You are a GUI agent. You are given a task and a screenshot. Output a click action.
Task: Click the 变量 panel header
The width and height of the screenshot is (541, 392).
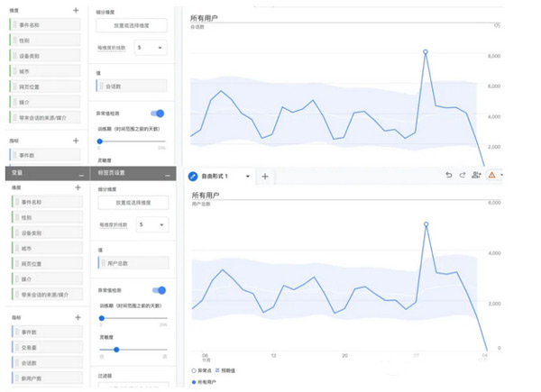tap(36, 173)
